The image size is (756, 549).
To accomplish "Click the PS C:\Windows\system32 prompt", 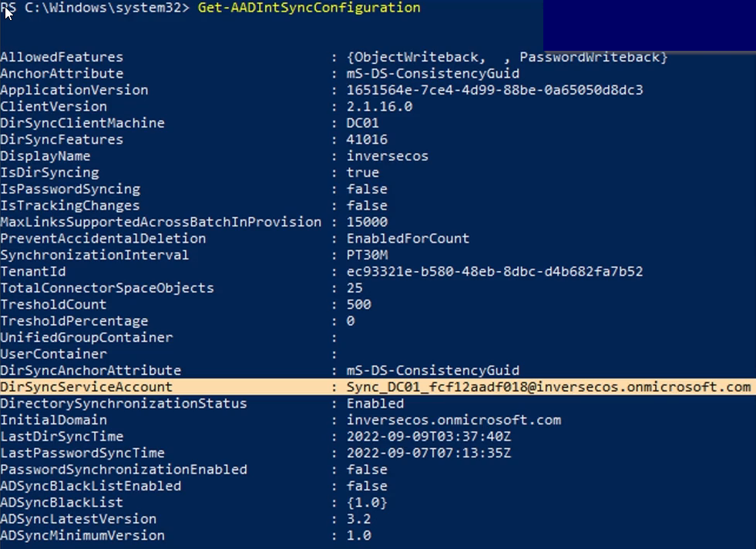I will [94, 8].
